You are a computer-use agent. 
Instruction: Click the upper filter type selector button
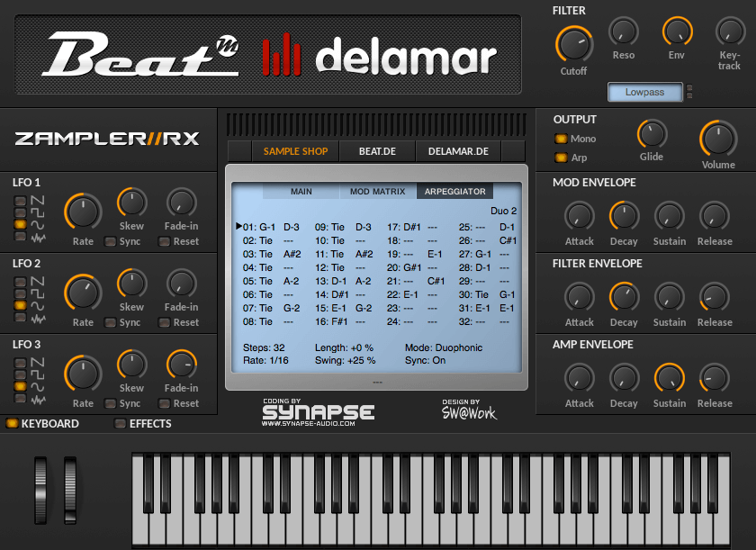click(689, 87)
